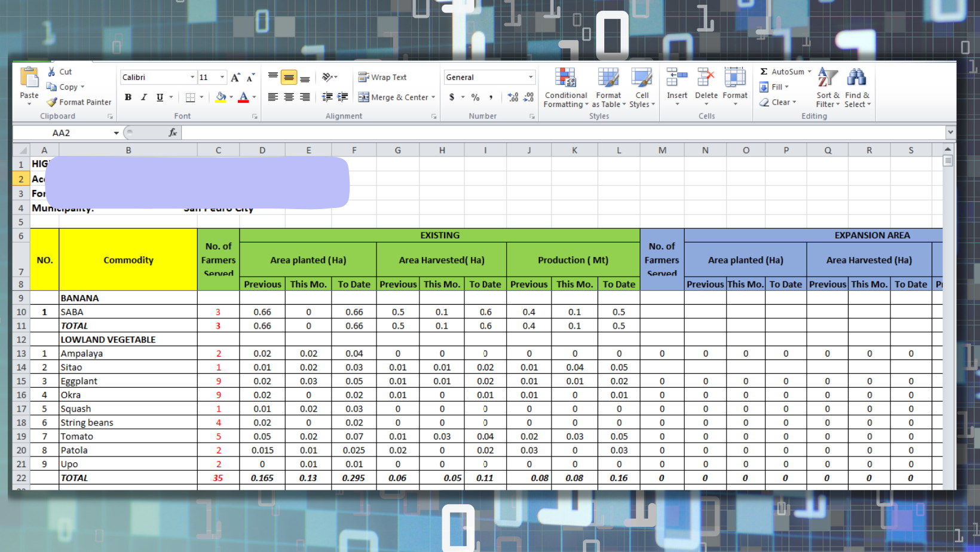Apply the yellow Fill Color swatch
Image resolution: width=980 pixels, height=552 pixels.
pyautogui.click(x=220, y=97)
